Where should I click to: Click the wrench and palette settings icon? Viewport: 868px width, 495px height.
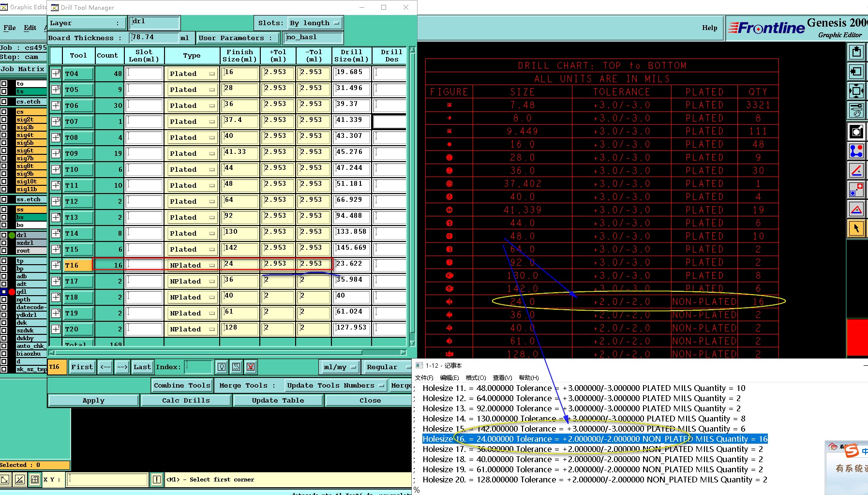[856, 110]
